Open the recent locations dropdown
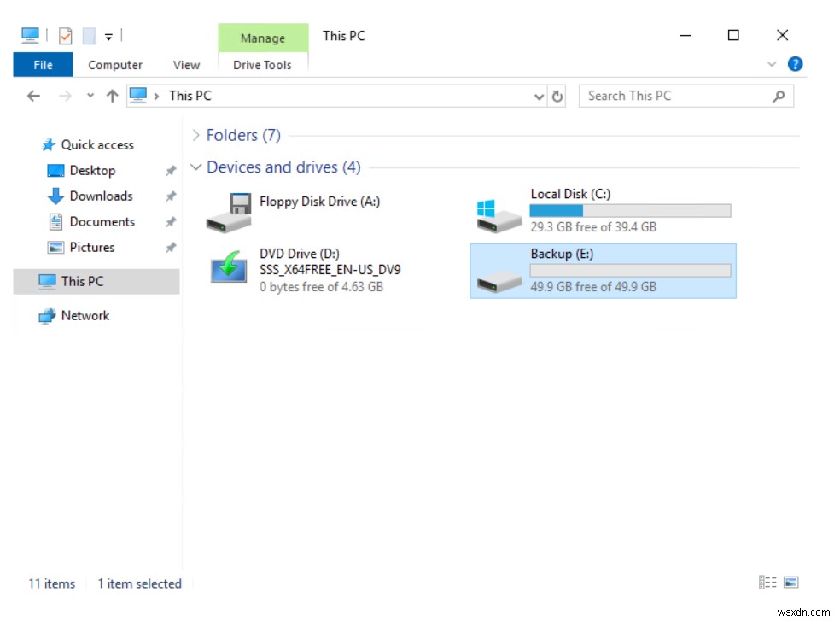 90,96
